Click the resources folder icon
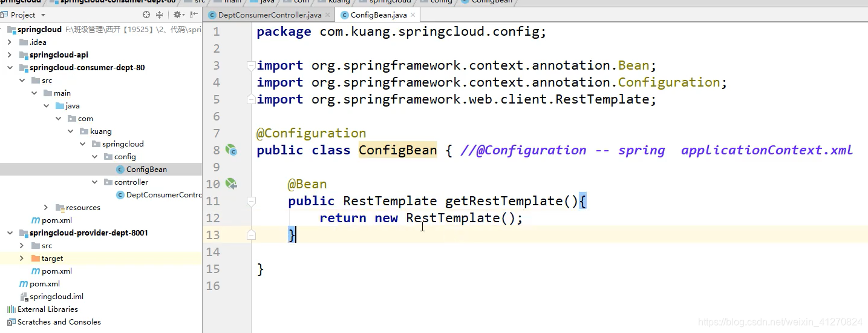Screen dimensions: 868x333 tap(60, 208)
